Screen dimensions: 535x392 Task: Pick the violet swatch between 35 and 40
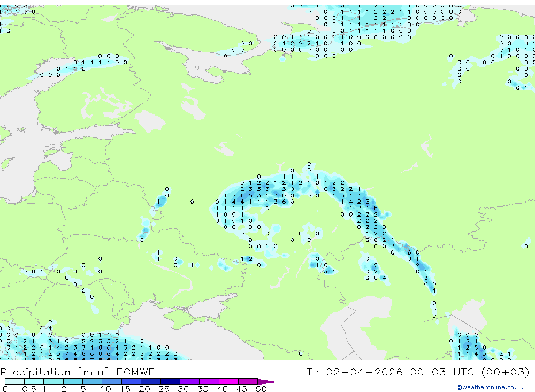[209, 381]
